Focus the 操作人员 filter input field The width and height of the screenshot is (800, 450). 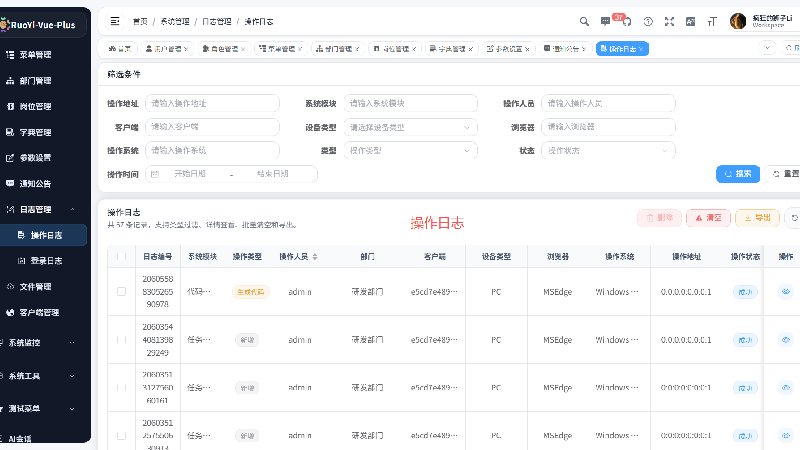pos(608,103)
